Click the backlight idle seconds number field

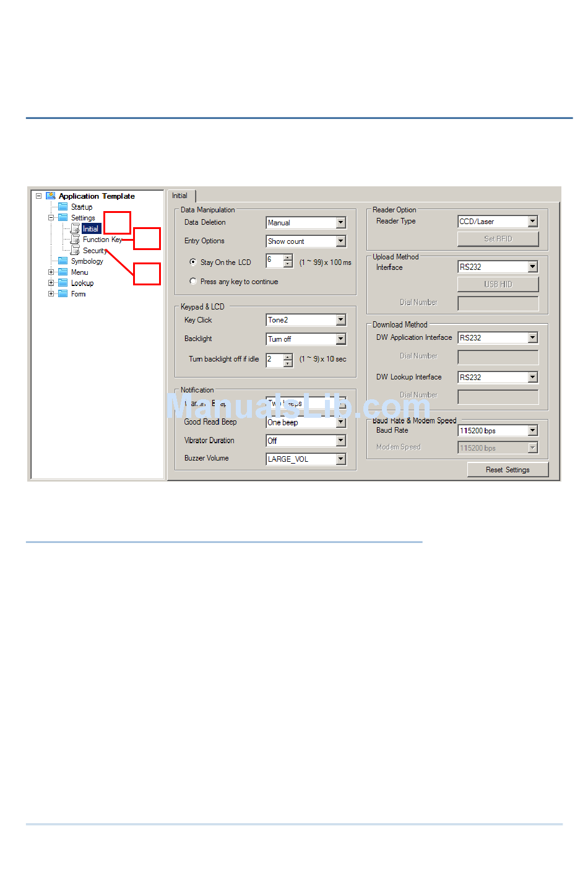(x=275, y=360)
